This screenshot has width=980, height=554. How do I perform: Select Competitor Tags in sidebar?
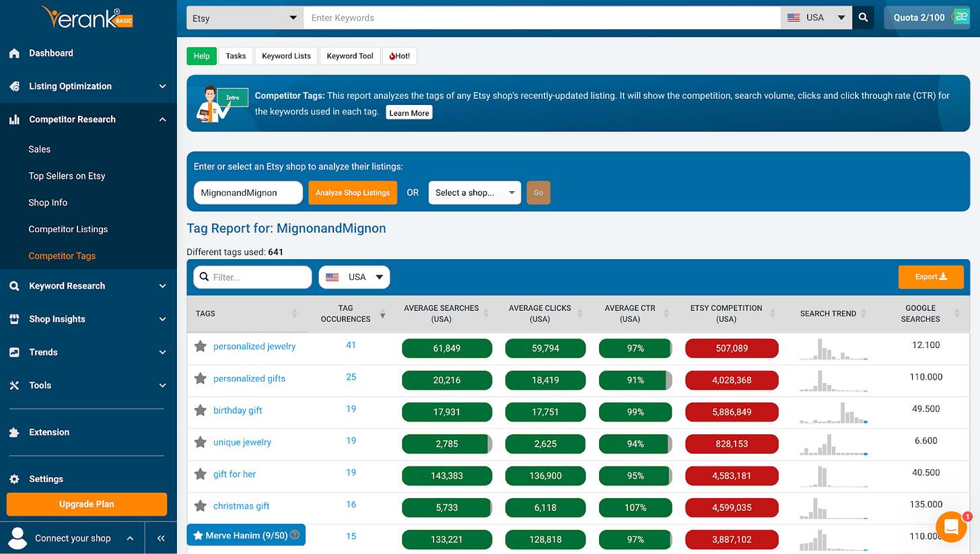click(62, 256)
